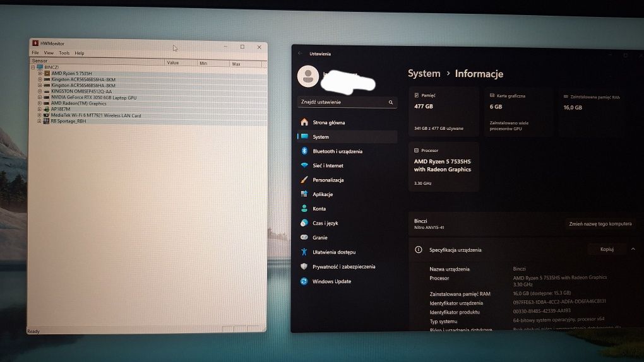This screenshot has width=644, height=362.
Task: Click the Windows Update refresh icon
Action: (304, 281)
